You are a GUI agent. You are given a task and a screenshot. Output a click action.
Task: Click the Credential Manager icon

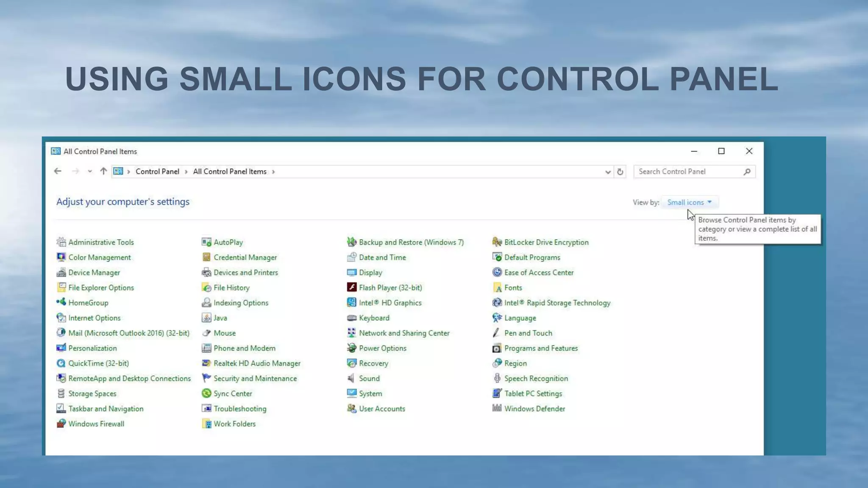coord(206,257)
